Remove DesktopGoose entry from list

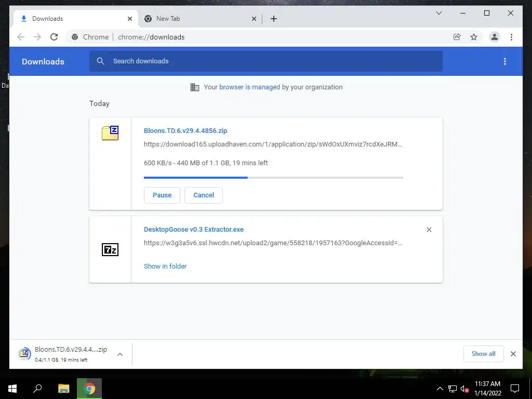(x=429, y=230)
